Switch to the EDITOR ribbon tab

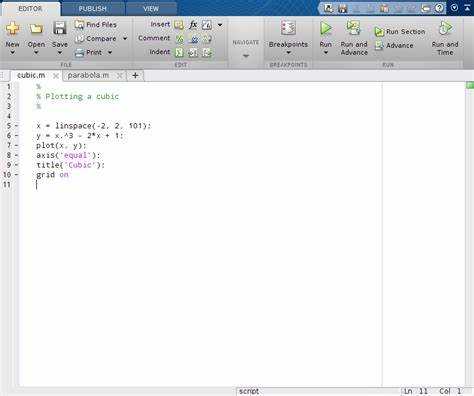[x=30, y=9]
